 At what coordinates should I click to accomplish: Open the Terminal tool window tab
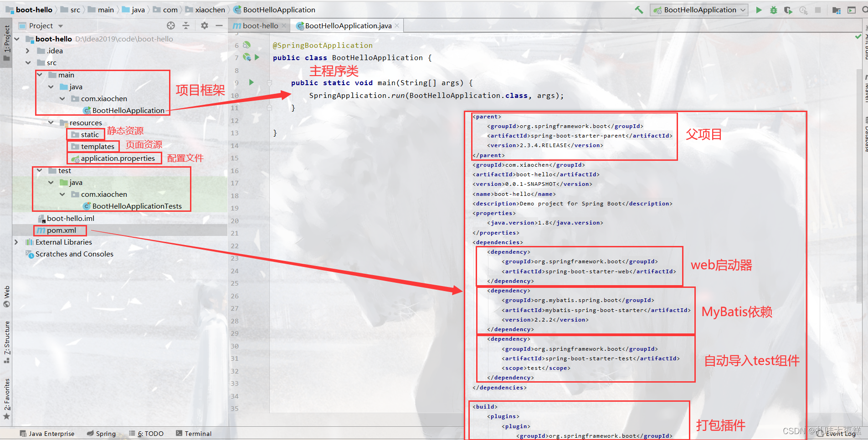coord(194,434)
